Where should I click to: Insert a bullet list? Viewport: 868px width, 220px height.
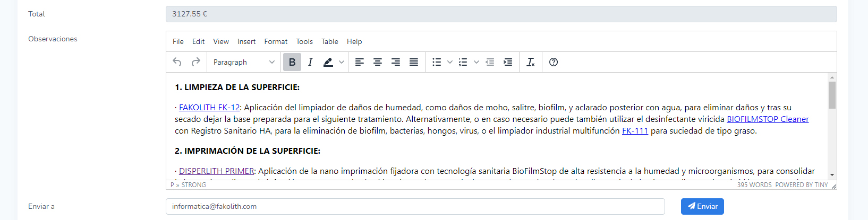(437, 62)
